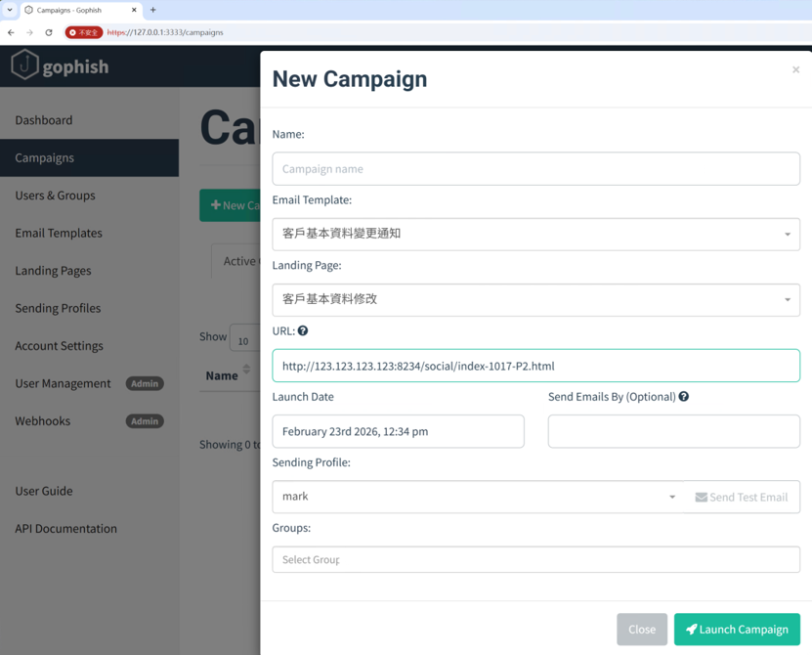Open User Management in sidebar

89,383
